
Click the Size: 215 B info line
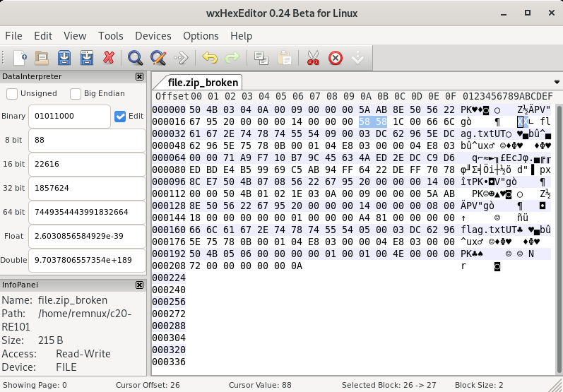[x=32, y=340]
